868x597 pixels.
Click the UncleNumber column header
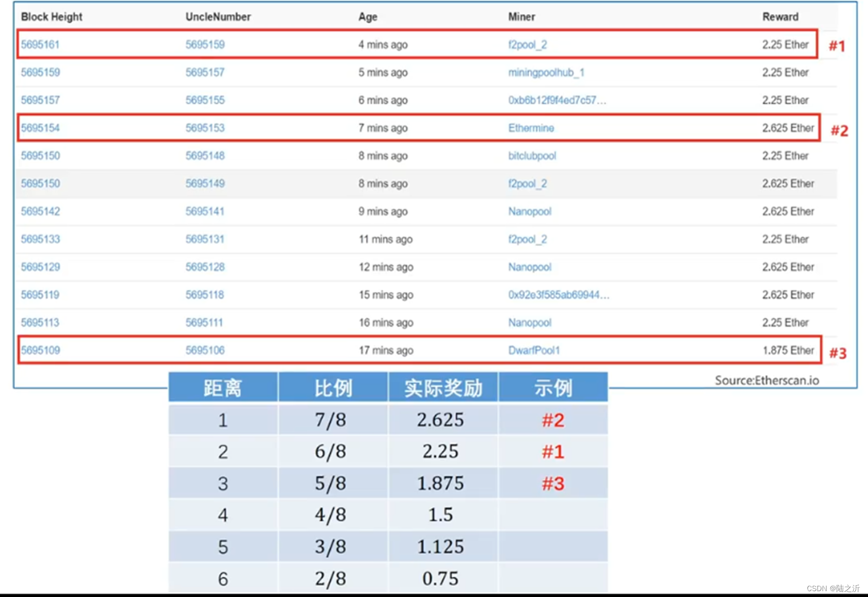218,16
